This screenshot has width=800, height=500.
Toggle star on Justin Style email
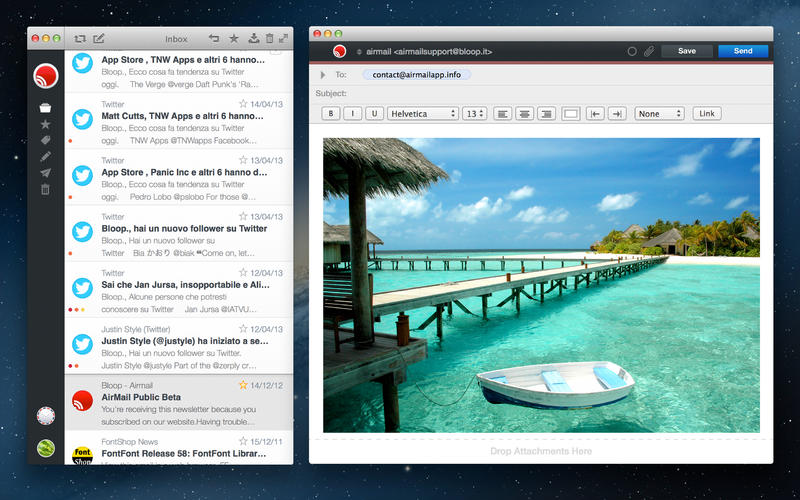tap(243, 329)
